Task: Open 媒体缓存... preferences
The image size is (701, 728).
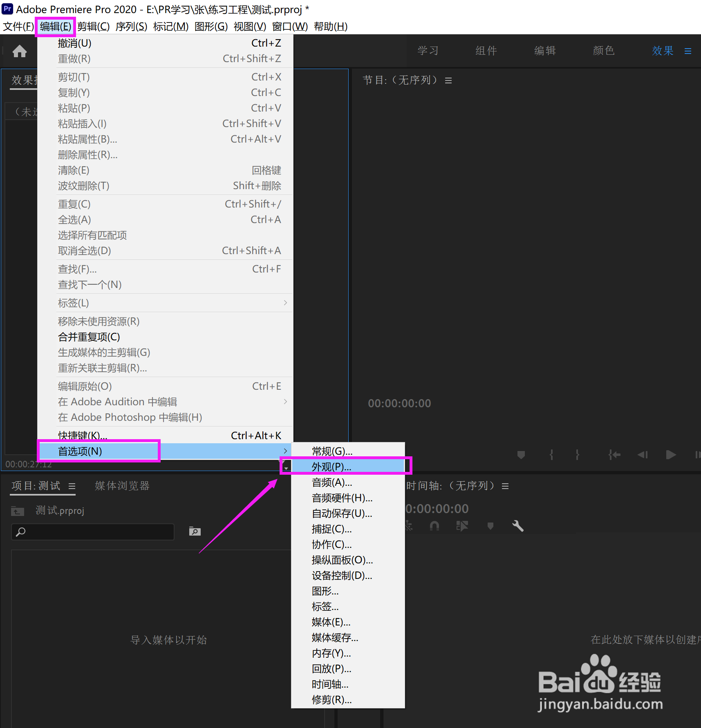Action: 348,638
